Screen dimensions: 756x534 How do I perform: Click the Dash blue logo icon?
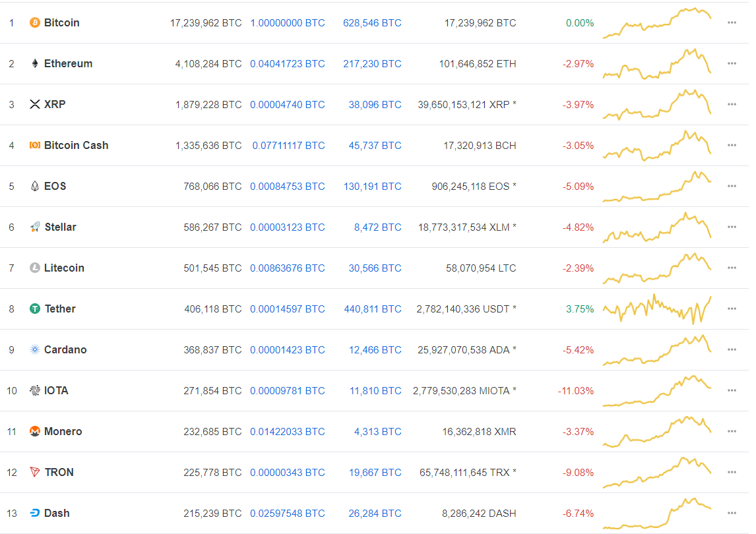[x=35, y=514]
